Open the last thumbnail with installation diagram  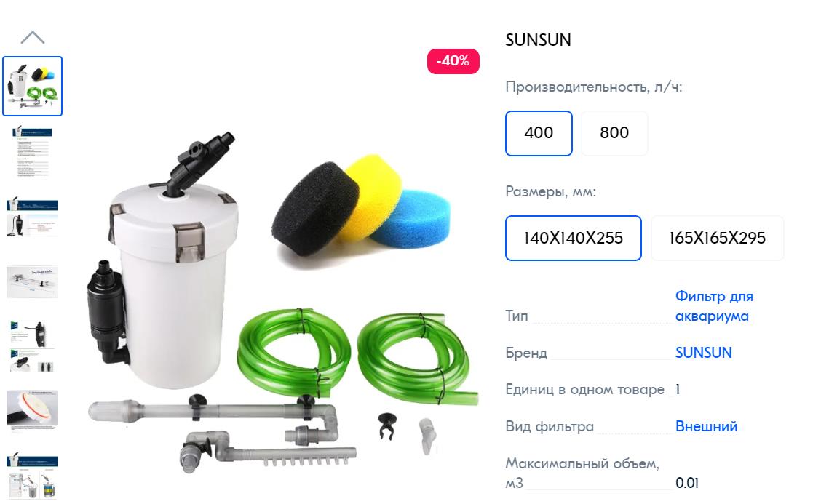pos(33,476)
